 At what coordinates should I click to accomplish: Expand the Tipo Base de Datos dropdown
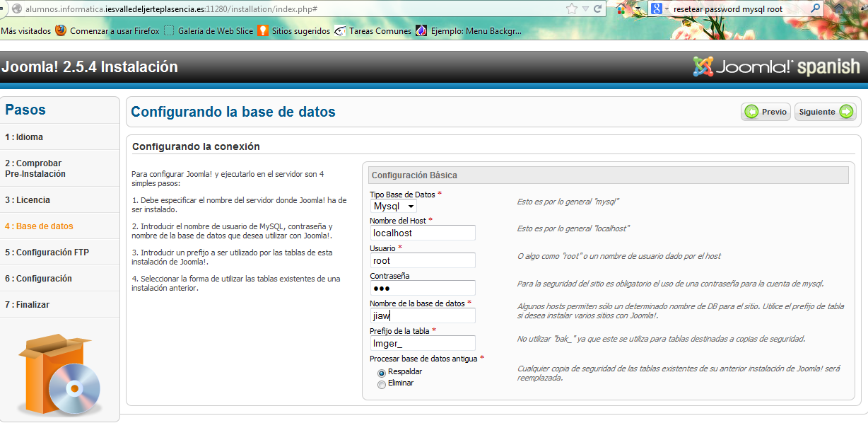pos(394,207)
